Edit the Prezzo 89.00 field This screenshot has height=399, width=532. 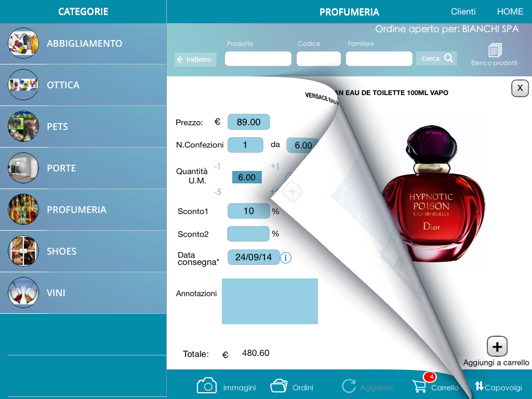249,122
